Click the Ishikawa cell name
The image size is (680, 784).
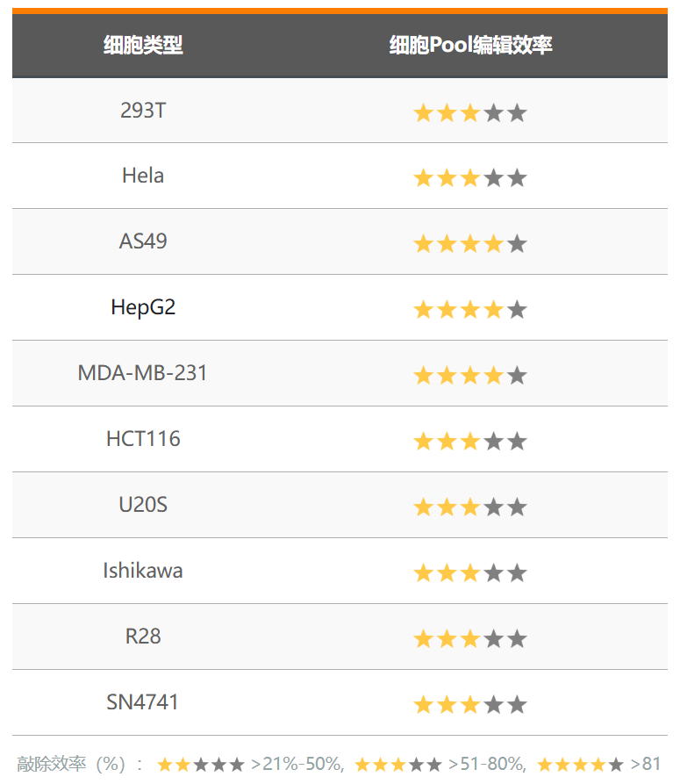[x=143, y=571]
